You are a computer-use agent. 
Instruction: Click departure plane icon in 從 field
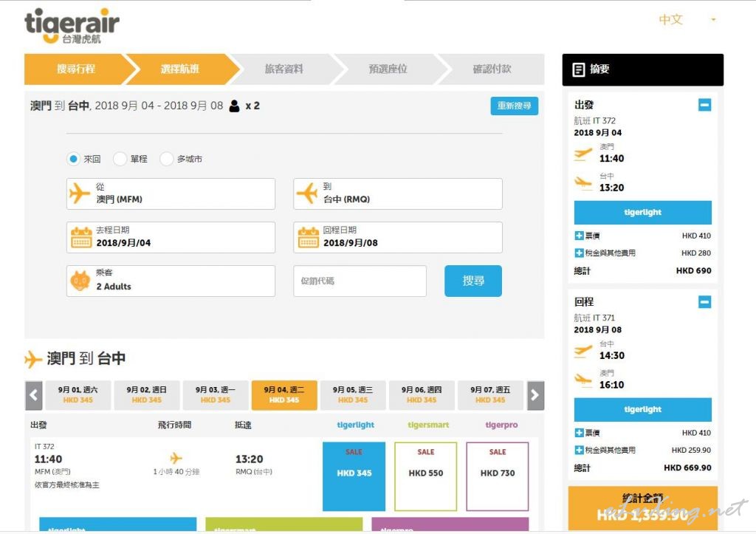coord(80,194)
